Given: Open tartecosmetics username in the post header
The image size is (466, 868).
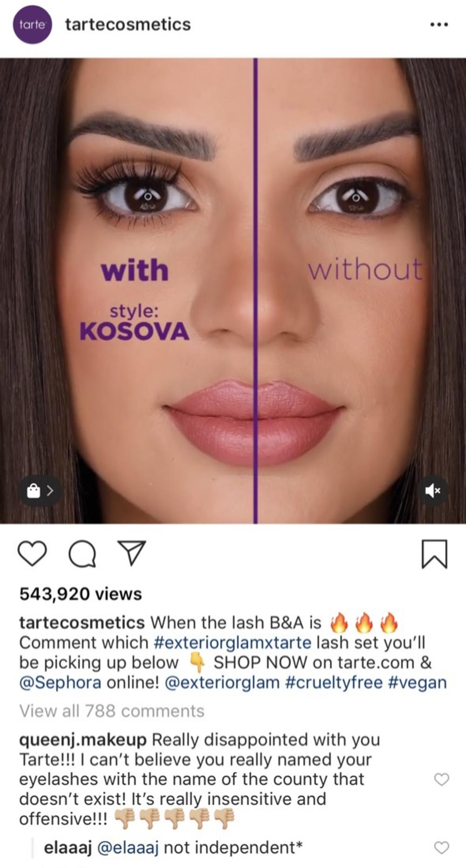Looking at the screenshot, I should point(128,24).
